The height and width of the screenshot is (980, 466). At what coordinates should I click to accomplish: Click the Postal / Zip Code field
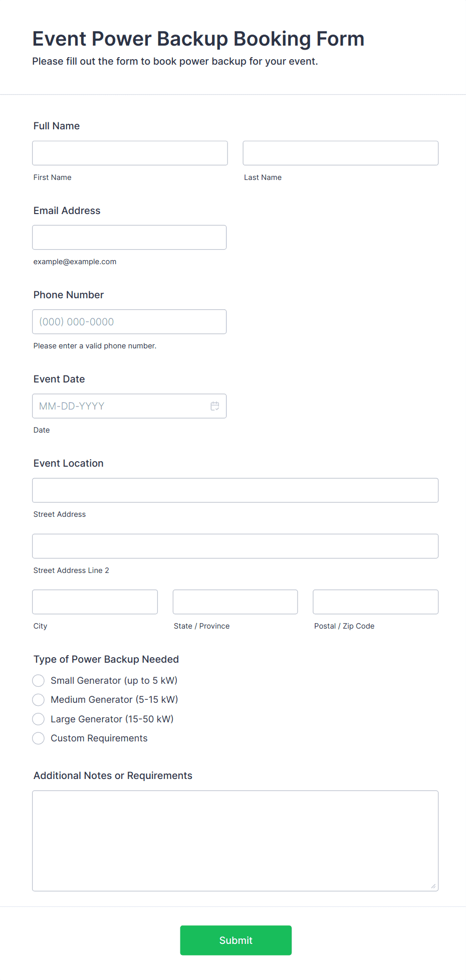click(x=376, y=602)
